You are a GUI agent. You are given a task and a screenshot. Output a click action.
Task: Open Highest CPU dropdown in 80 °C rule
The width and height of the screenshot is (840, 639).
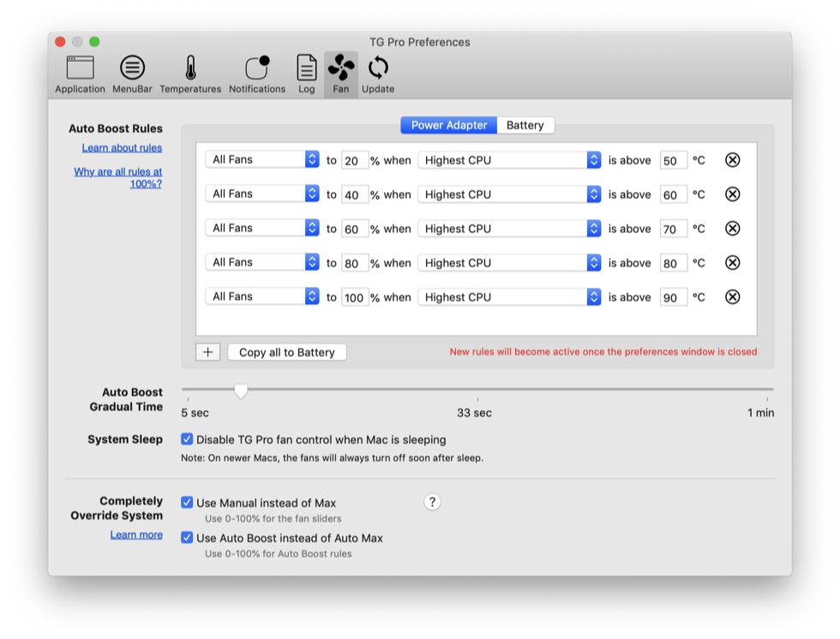(x=509, y=263)
